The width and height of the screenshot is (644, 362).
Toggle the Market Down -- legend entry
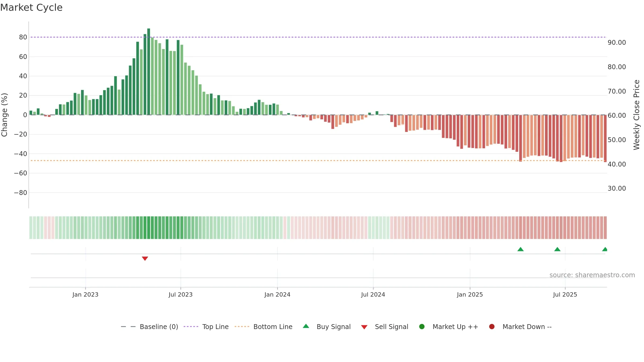pos(520,327)
